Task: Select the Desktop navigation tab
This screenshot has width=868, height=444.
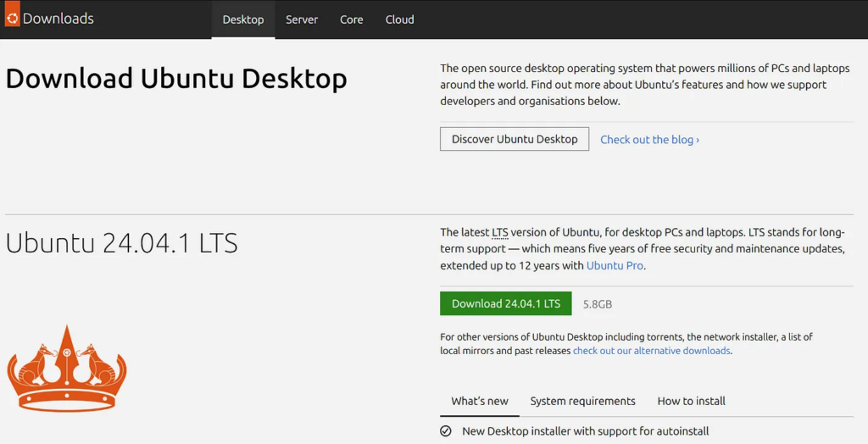Action: coord(243,19)
